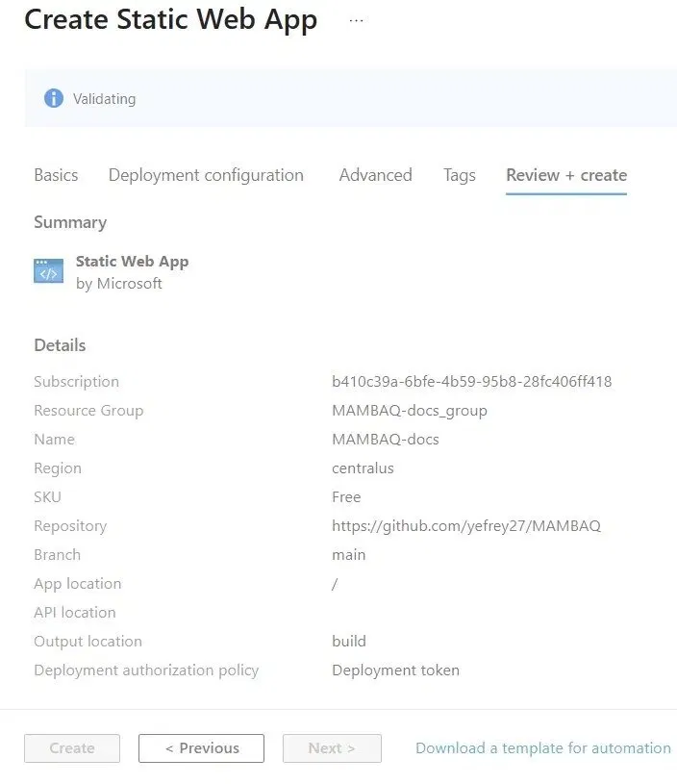Click the GitHub repository URL value
The height and width of the screenshot is (784, 677).
point(466,526)
